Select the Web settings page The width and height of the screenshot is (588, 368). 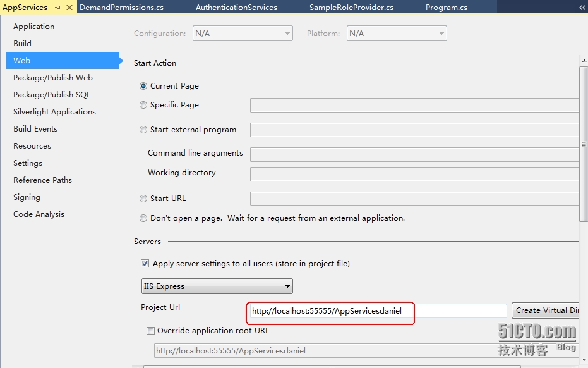[63, 60]
